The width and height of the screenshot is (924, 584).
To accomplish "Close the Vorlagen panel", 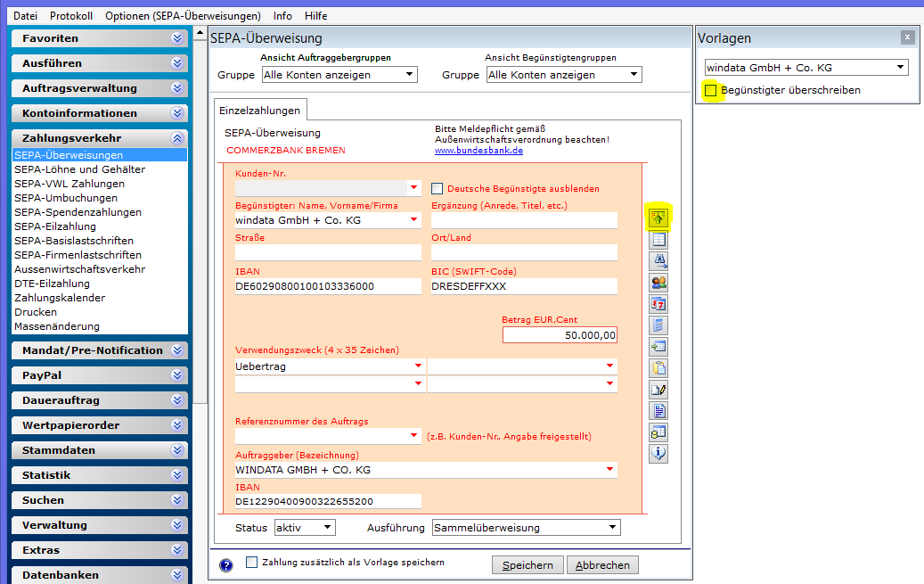I will pos(907,37).
